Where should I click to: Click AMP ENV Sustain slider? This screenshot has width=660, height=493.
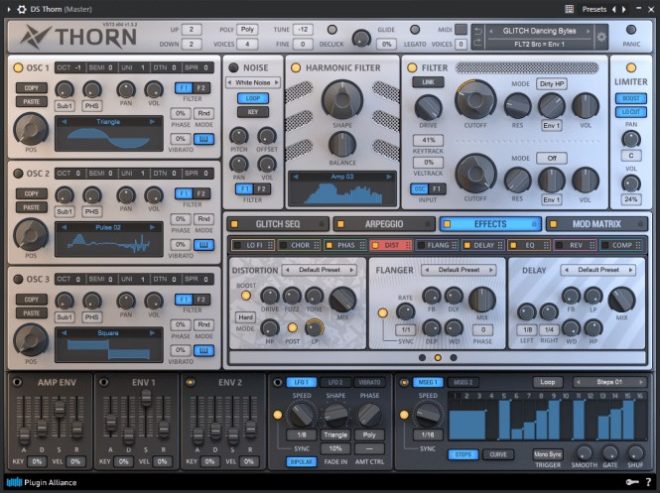tap(60, 407)
